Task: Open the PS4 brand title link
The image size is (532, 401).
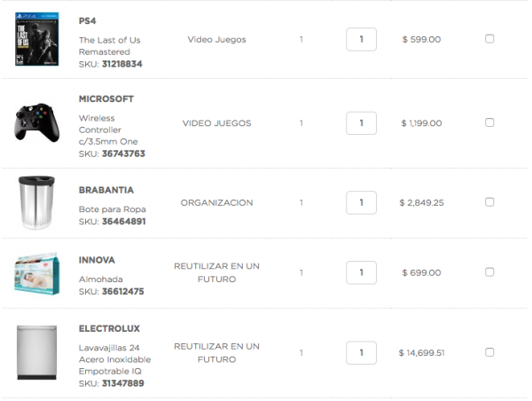Action: point(87,21)
